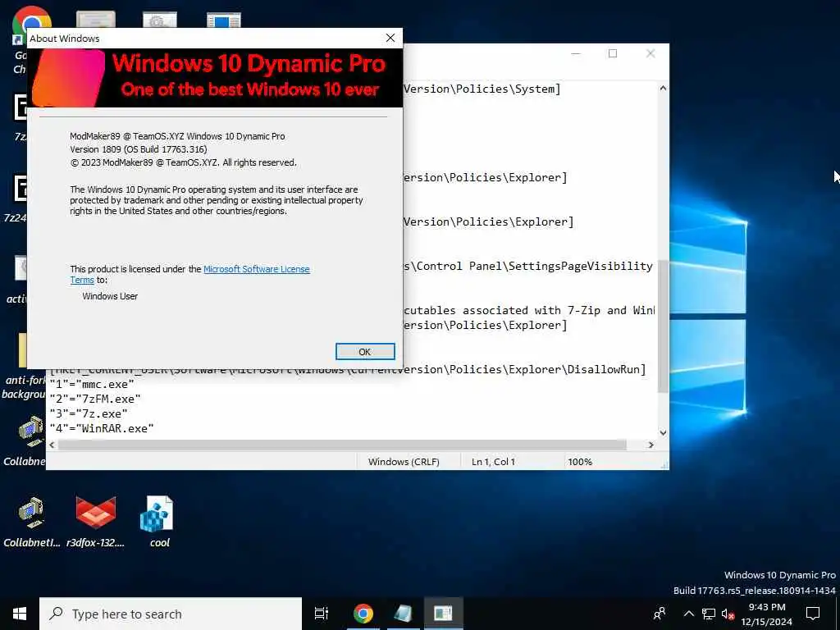Open Task View on the taskbar
The height and width of the screenshot is (630, 840).
tap(322, 614)
